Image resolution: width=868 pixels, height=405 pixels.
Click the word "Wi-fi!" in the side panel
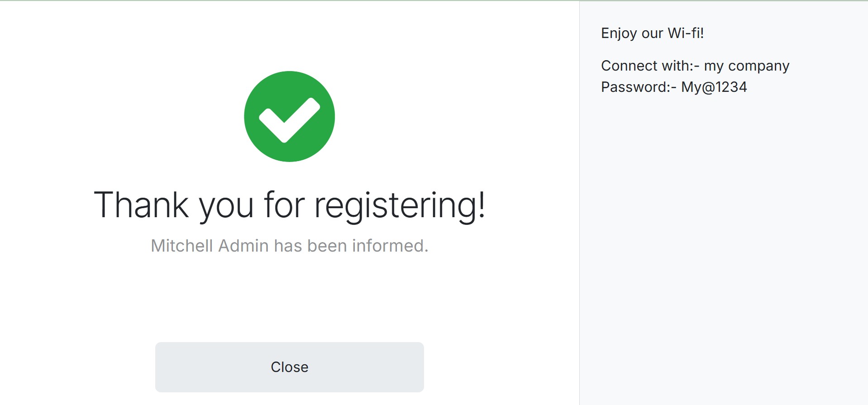(686, 33)
